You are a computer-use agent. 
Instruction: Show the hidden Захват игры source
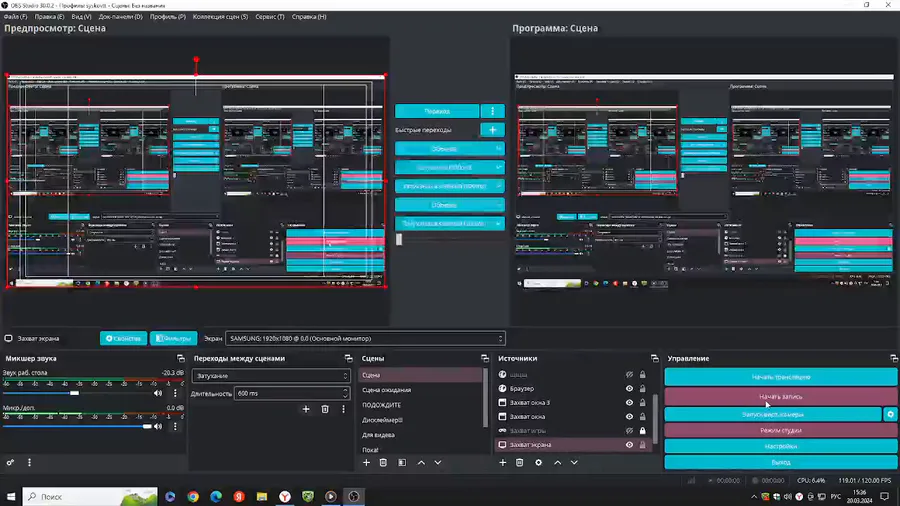pos(630,431)
